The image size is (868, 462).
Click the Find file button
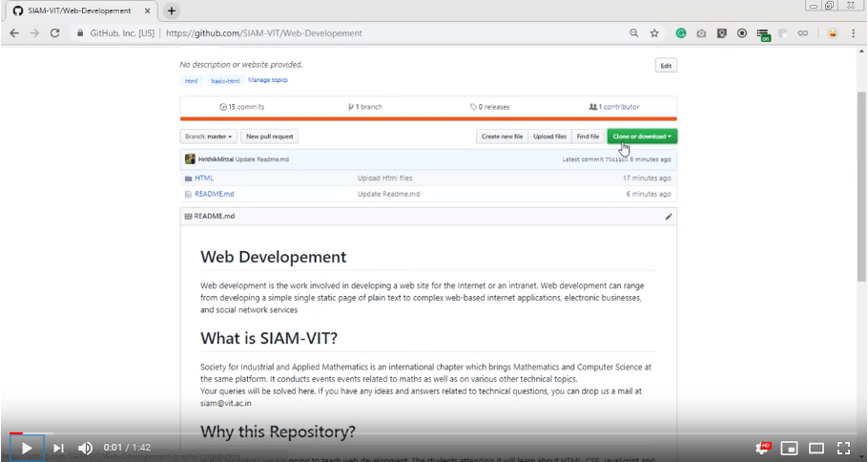click(x=588, y=136)
